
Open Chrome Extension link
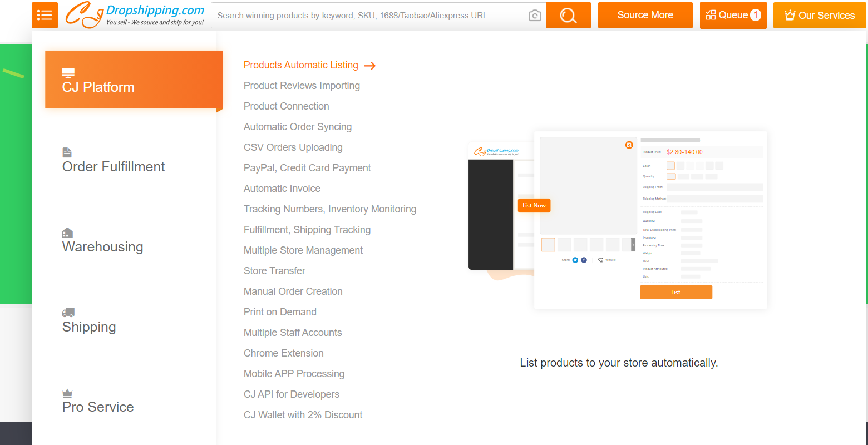click(284, 353)
